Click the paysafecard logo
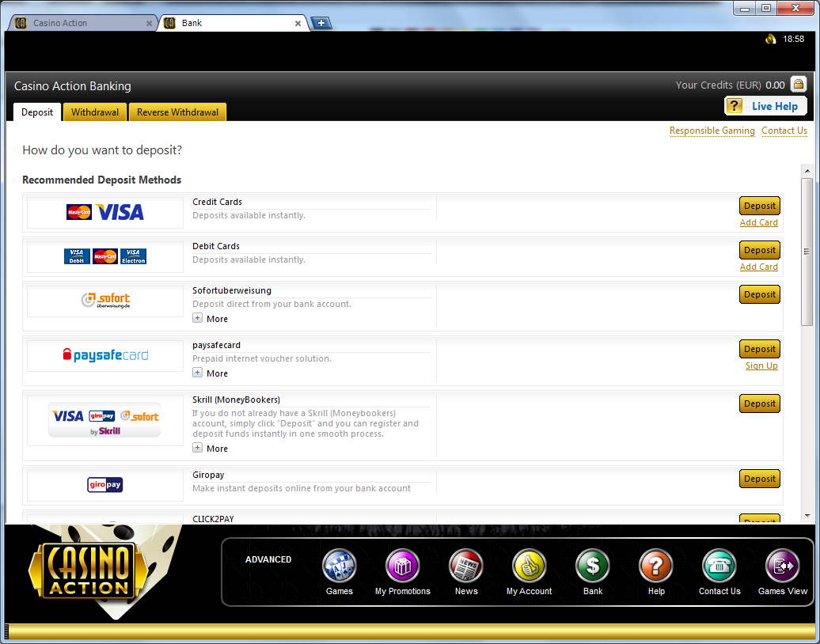The image size is (820, 644). [105, 355]
